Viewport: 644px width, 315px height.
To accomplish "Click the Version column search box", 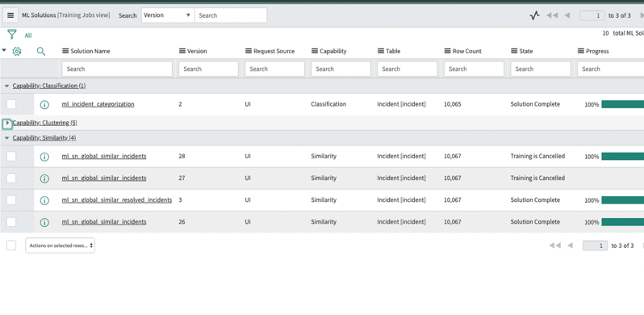I will coord(209,69).
